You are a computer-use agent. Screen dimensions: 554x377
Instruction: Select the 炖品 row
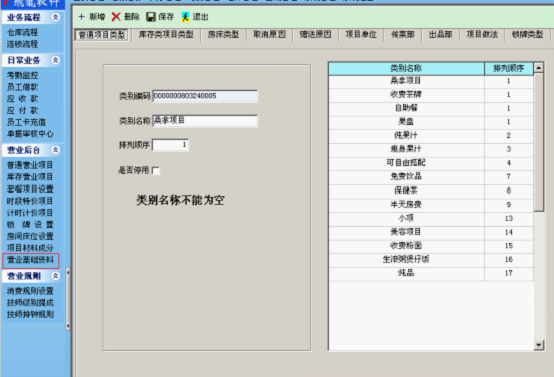coord(431,273)
